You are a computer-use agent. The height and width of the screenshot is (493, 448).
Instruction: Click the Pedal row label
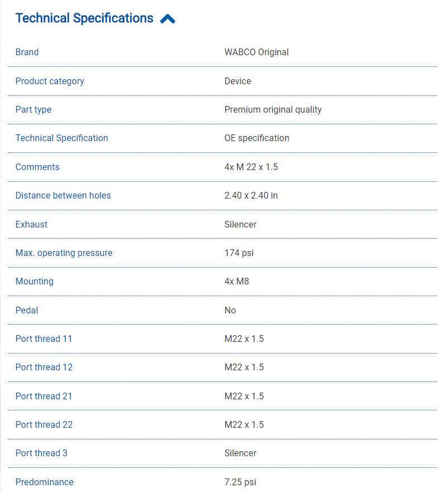[27, 311]
